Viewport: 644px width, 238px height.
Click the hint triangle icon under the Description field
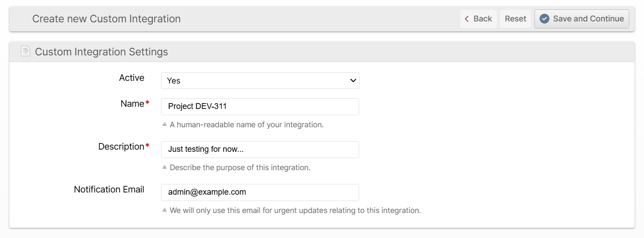tap(165, 167)
